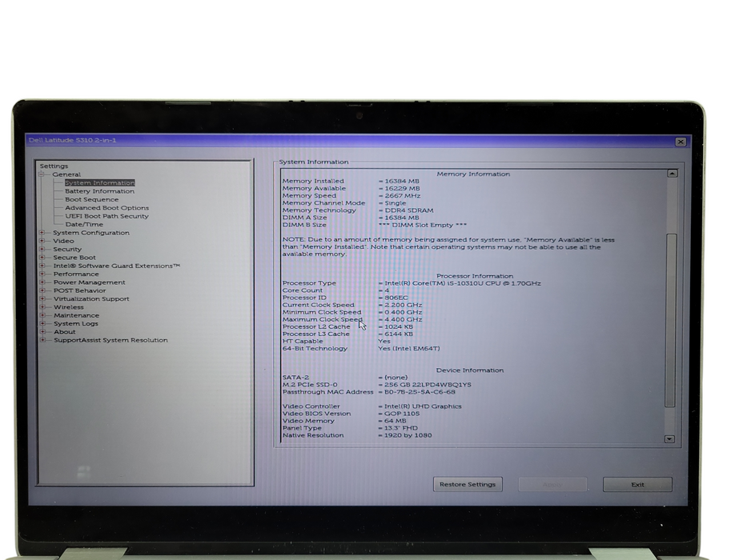Expand the Video settings node

(x=42, y=241)
